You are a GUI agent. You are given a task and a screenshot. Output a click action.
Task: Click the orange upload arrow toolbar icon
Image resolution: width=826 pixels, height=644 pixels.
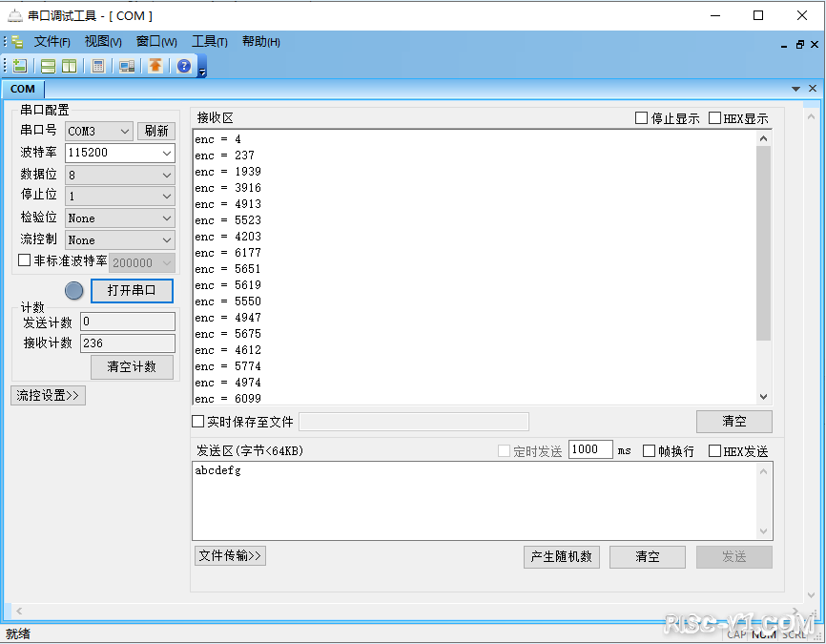[155, 66]
